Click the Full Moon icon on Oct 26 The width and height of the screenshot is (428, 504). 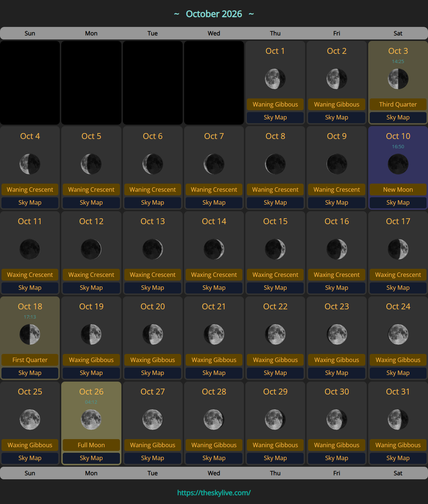91,420
